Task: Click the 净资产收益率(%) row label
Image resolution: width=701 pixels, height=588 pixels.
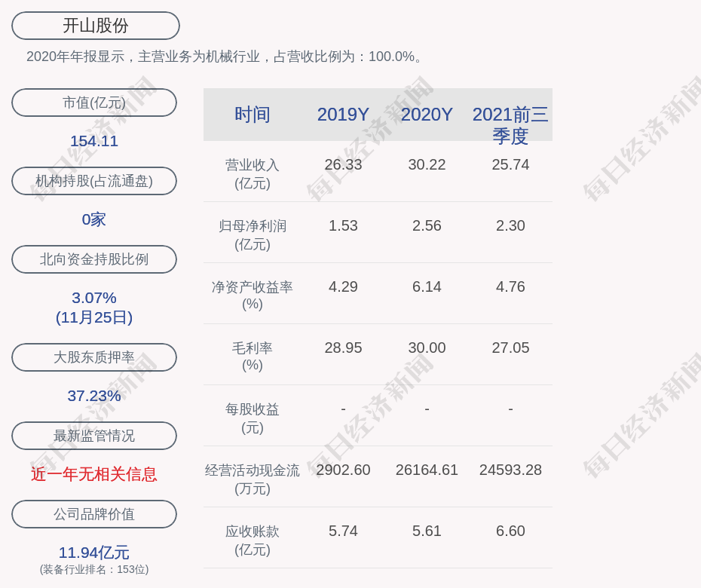Action: [x=253, y=296]
